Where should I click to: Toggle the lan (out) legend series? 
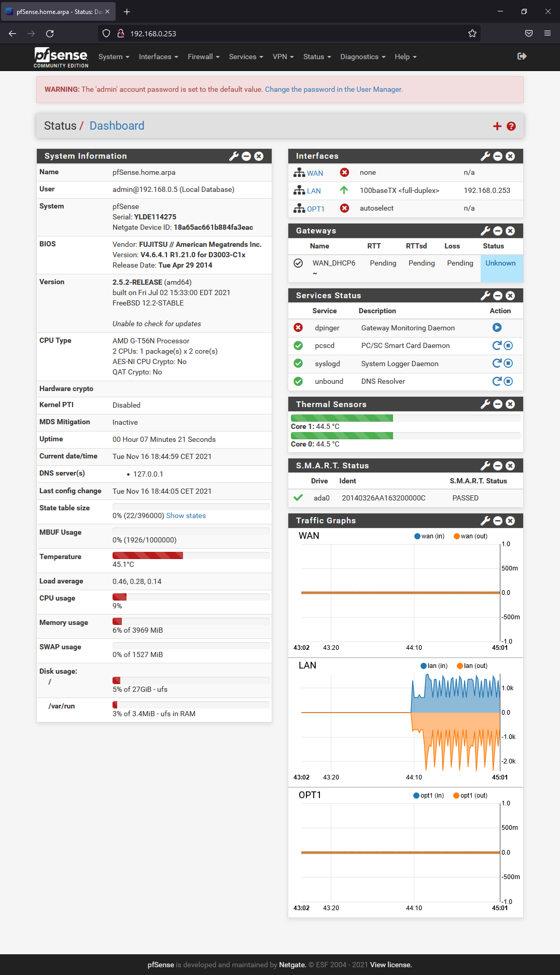pos(472,666)
